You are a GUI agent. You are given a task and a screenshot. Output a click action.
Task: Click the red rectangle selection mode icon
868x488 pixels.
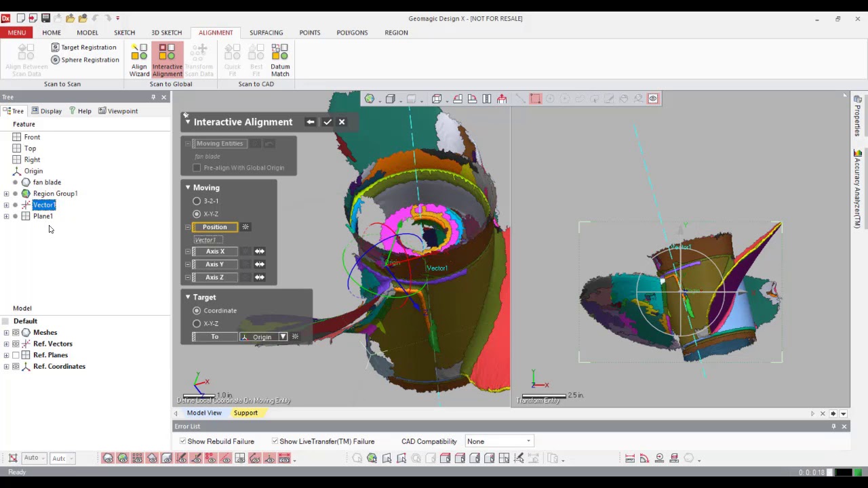coord(535,99)
